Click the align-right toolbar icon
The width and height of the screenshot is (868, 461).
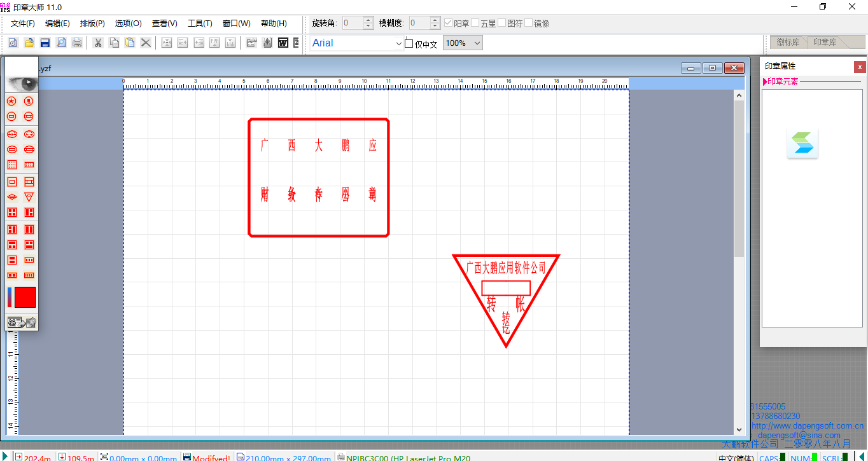[199, 43]
